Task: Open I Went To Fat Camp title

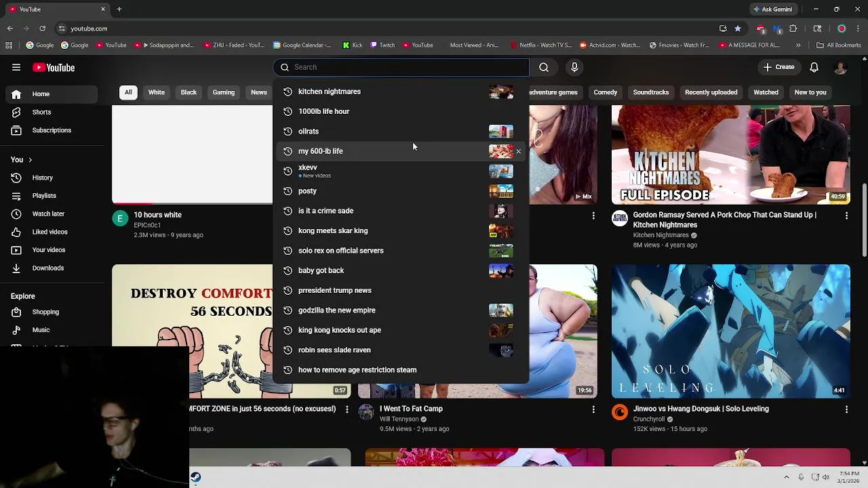Action: 411,409
